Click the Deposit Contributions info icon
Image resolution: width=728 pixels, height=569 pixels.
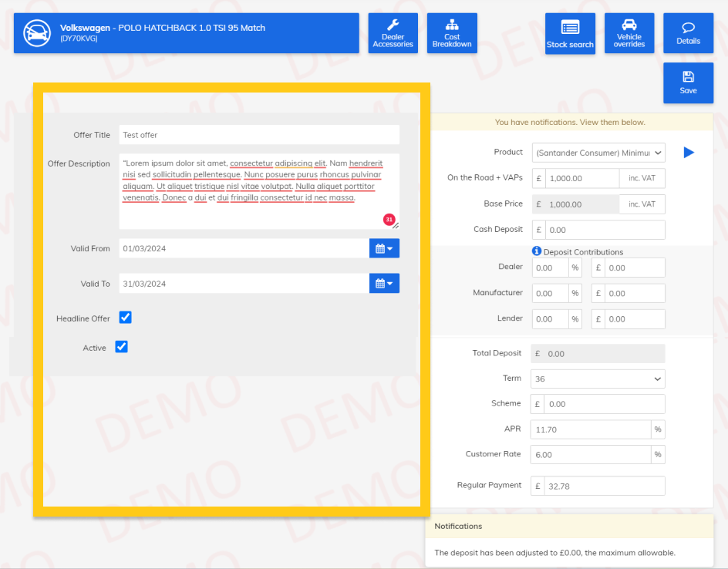537,251
